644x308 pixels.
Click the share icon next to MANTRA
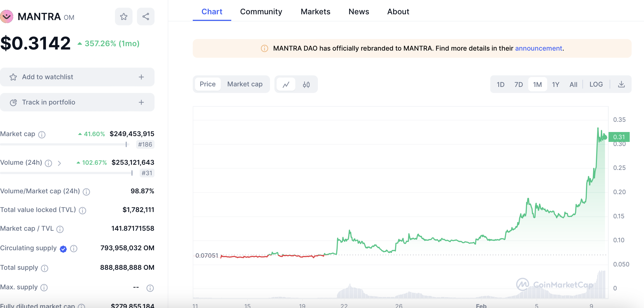tap(146, 17)
